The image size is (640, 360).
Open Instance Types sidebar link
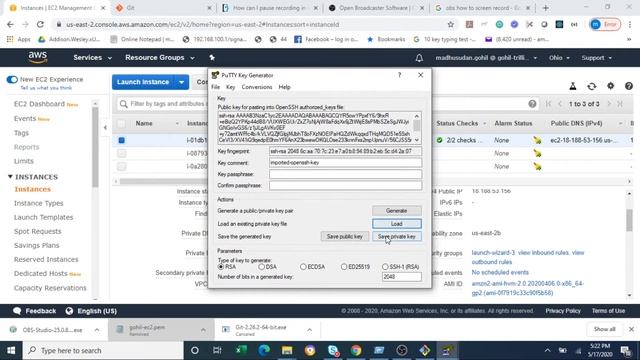click(38, 203)
